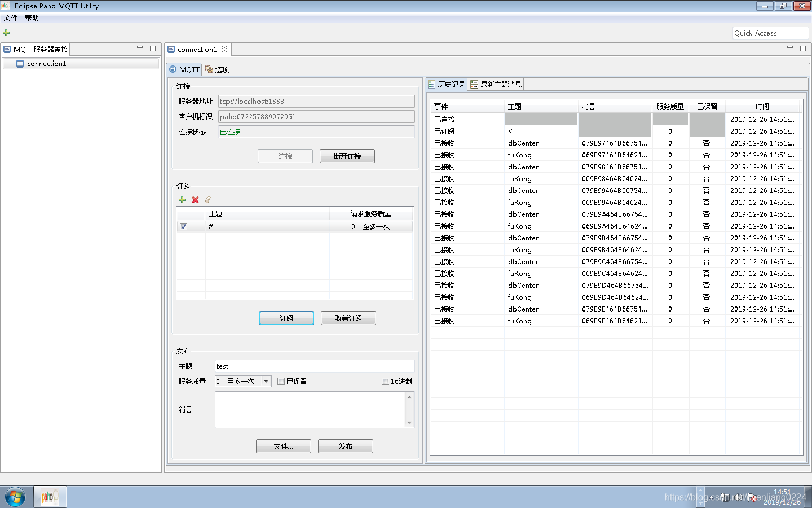This screenshot has width=812, height=508.
Task: Select the 已订阅 history row
Action: coord(615,131)
